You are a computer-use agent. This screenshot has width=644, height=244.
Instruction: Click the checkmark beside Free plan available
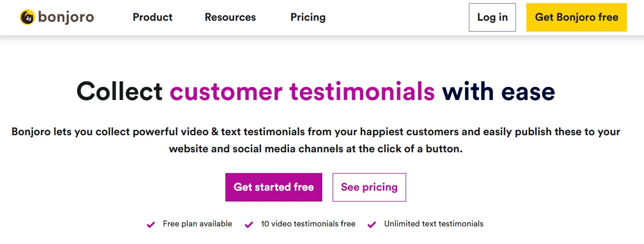[x=151, y=224]
